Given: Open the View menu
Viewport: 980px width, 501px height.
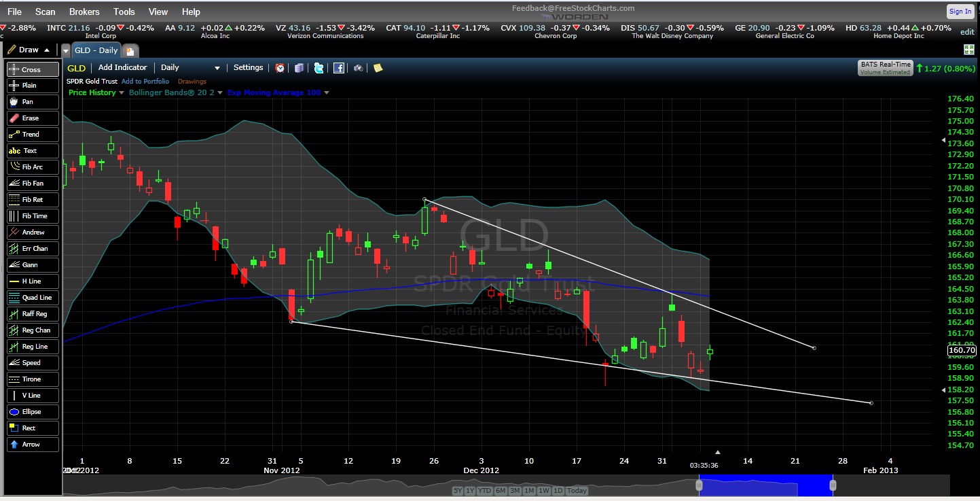Looking at the screenshot, I should [158, 12].
